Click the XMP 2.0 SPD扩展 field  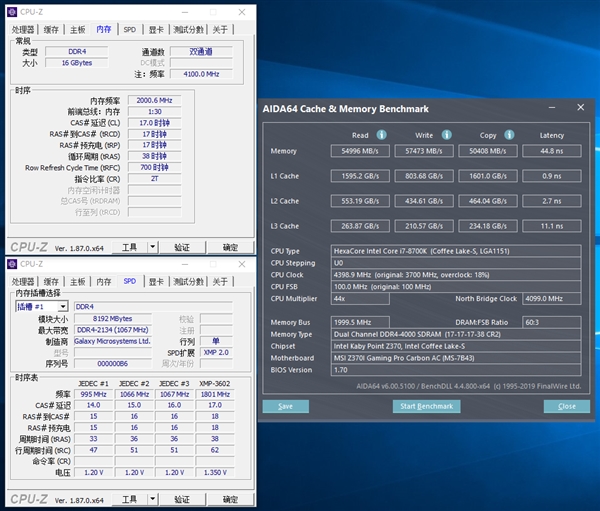tap(216, 352)
